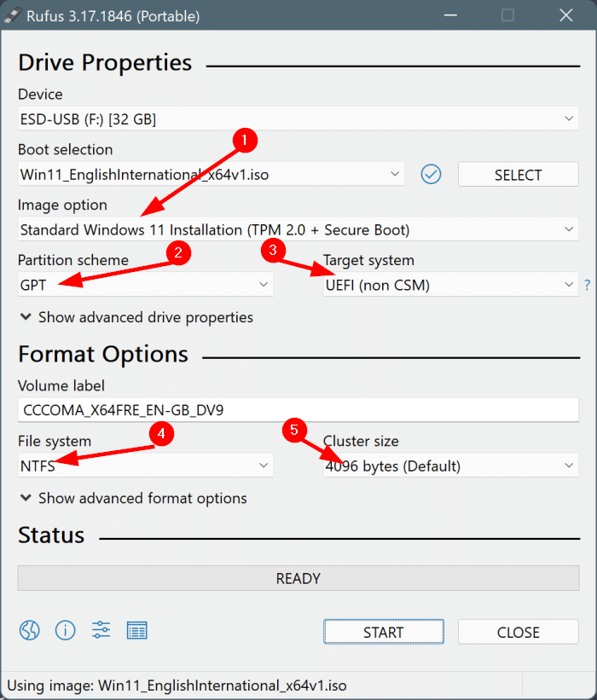The width and height of the screenshot is (597, 700).
Task: Minimize the Rufus window
Action: tap(450, 15)
